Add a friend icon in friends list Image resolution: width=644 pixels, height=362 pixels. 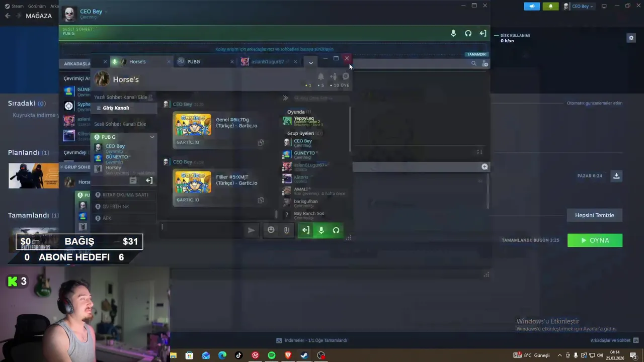click(485, 63)
